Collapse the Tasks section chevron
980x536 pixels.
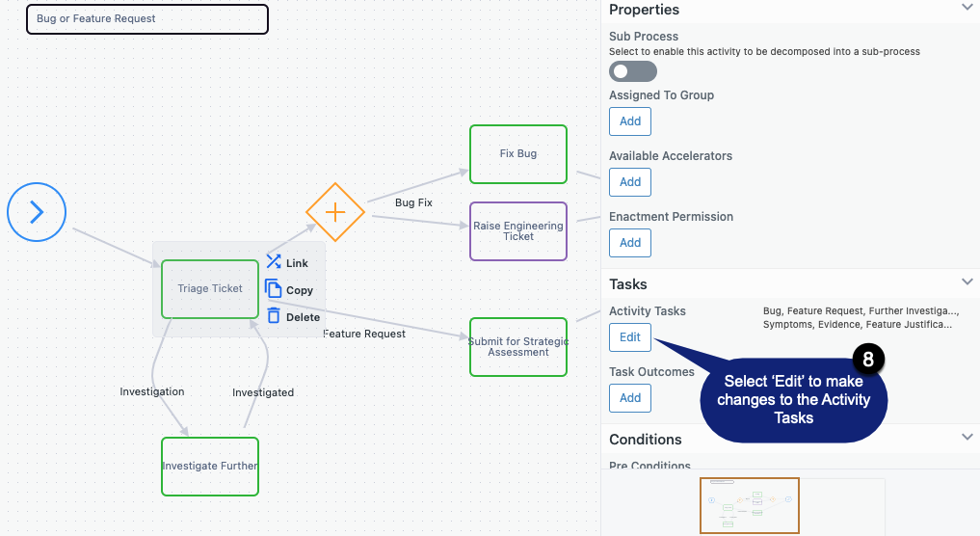(967, 282)
